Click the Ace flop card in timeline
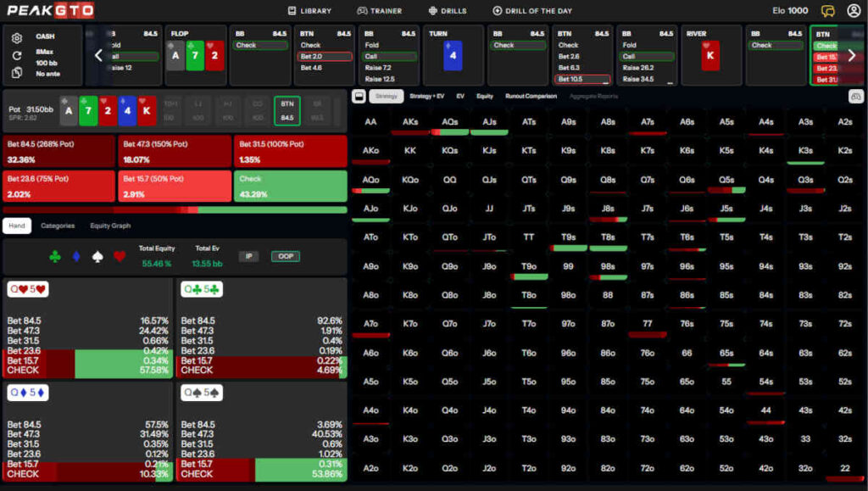 pyautogui.click(x=175, y=55)
